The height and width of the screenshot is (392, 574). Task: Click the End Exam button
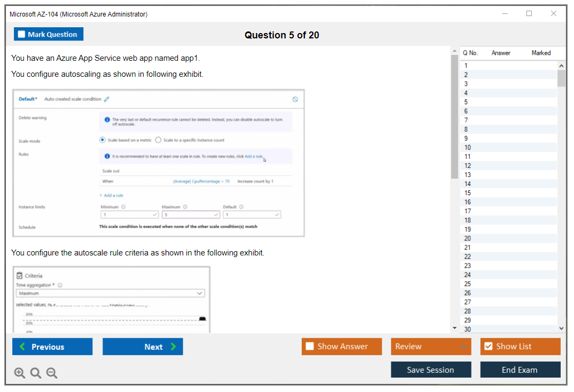coord(520,370)
